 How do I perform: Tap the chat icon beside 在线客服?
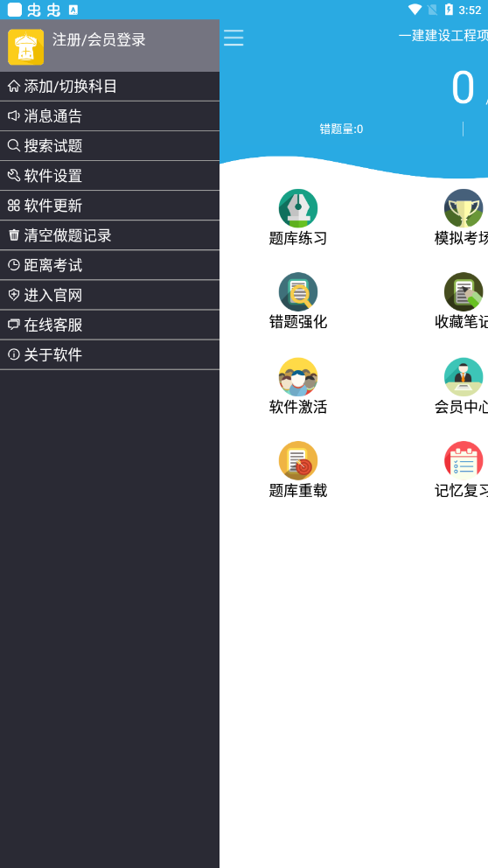coord(14,325)
